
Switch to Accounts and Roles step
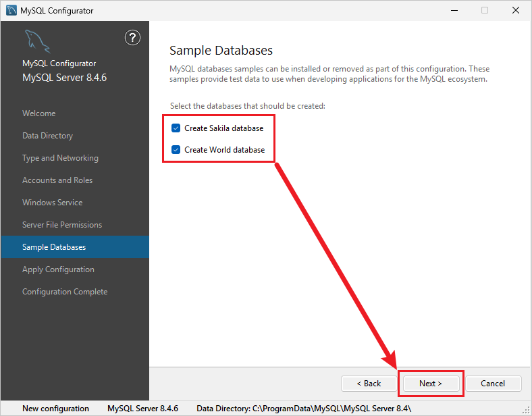(57, 180)
